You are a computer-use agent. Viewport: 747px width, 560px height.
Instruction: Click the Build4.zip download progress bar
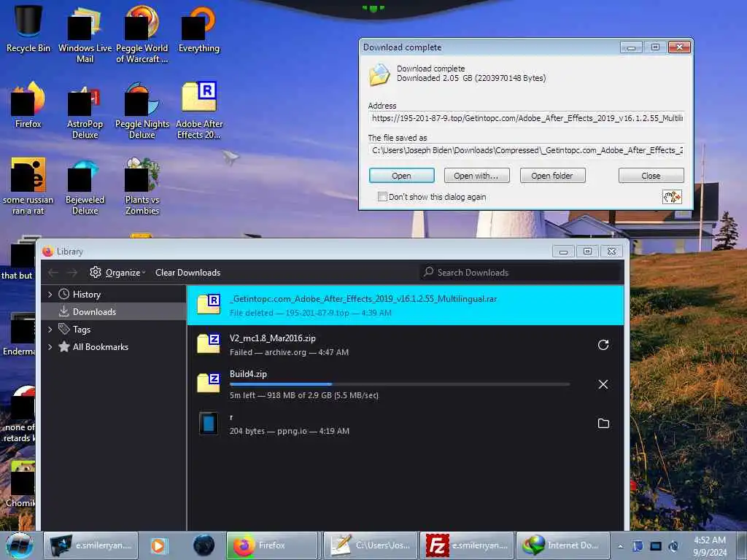(x=399, y=384)
